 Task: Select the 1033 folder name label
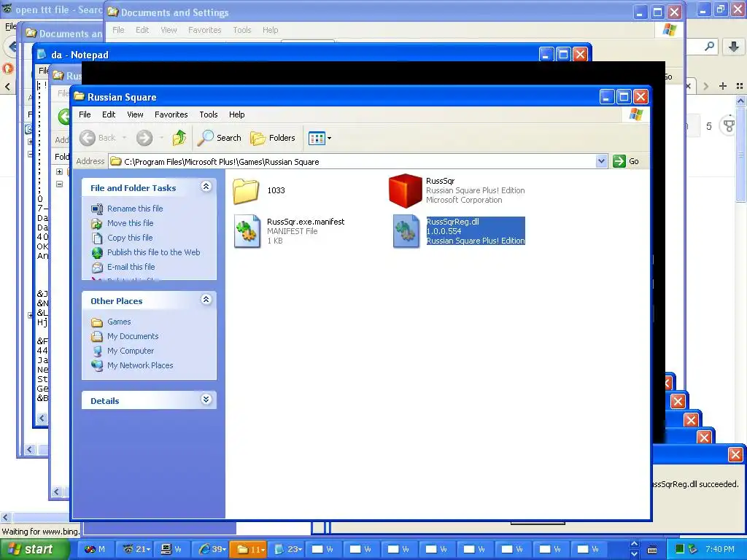[276, 190]
